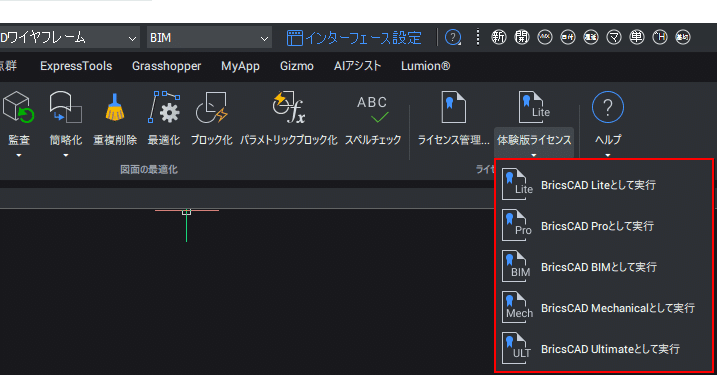
Task: Run the 重複削除 broom tool
Action: tap(115, 107)
